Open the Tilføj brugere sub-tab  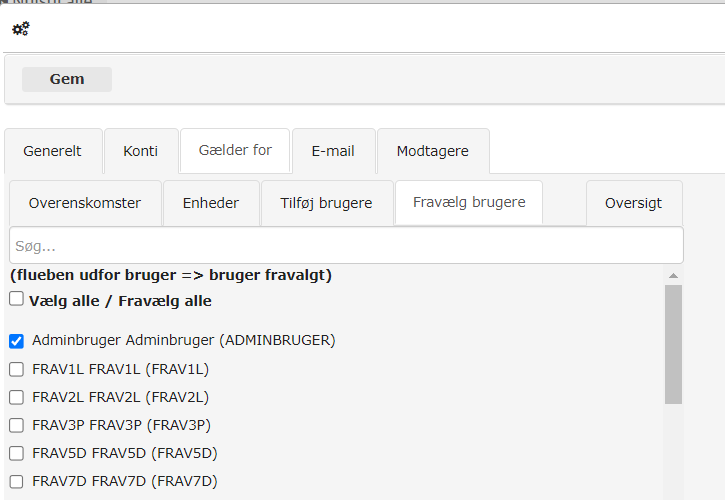(327, 203)
